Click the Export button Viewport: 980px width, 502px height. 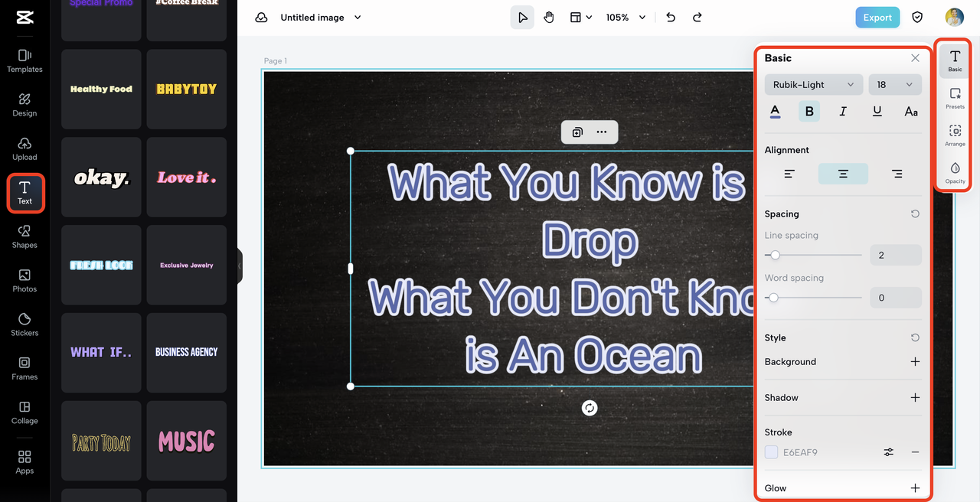coord(877,18)
